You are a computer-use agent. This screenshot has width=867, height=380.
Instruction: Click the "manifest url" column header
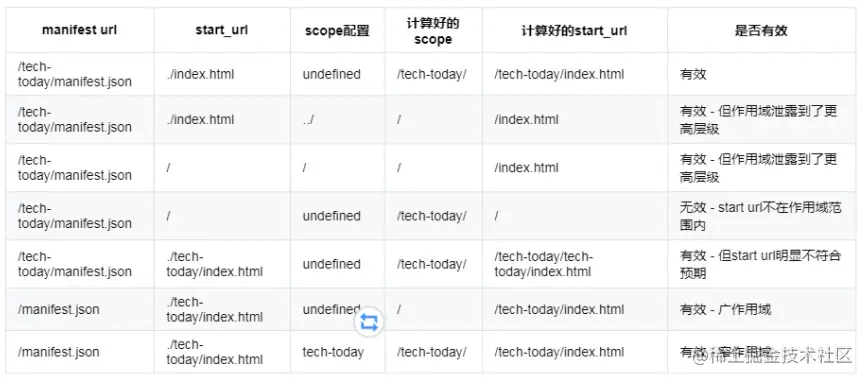pos(80,30)
